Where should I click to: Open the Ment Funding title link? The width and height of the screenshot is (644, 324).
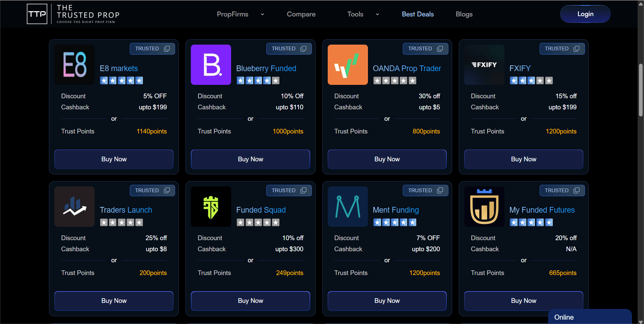pos(396,210)
